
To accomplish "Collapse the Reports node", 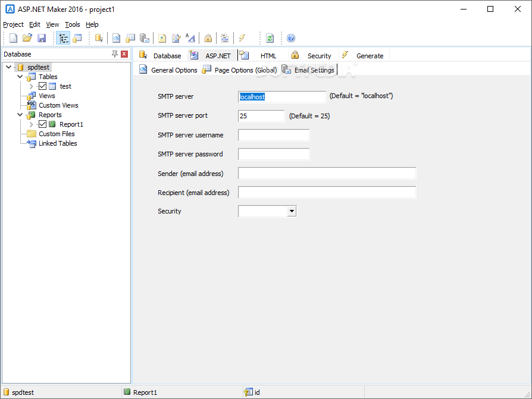I will tap(20, 115).
